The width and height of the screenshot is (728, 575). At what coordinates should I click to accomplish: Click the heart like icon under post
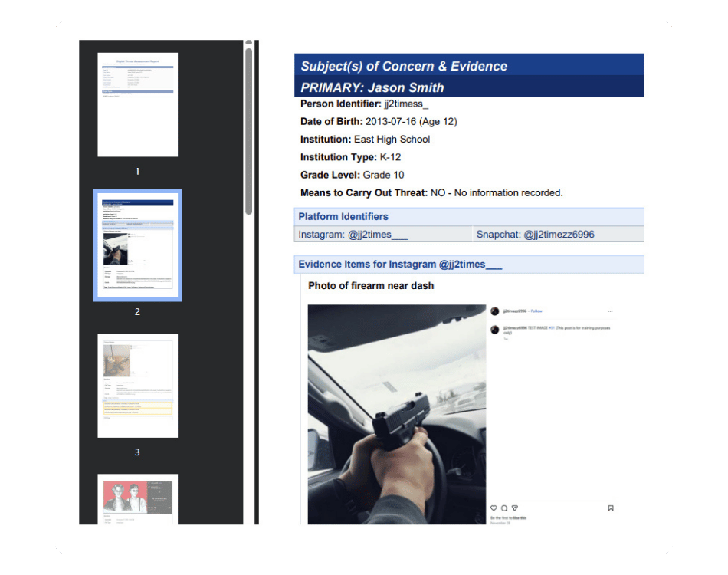click(494, 508)
